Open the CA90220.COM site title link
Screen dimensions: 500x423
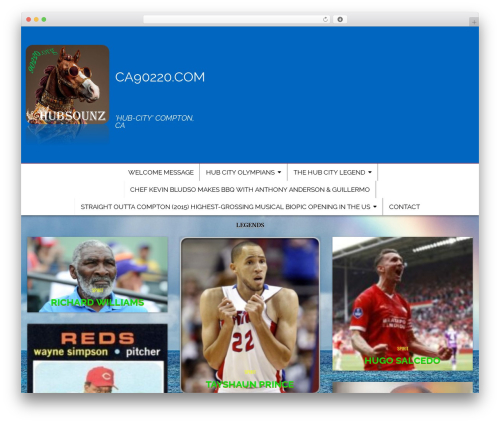(160, 77)
